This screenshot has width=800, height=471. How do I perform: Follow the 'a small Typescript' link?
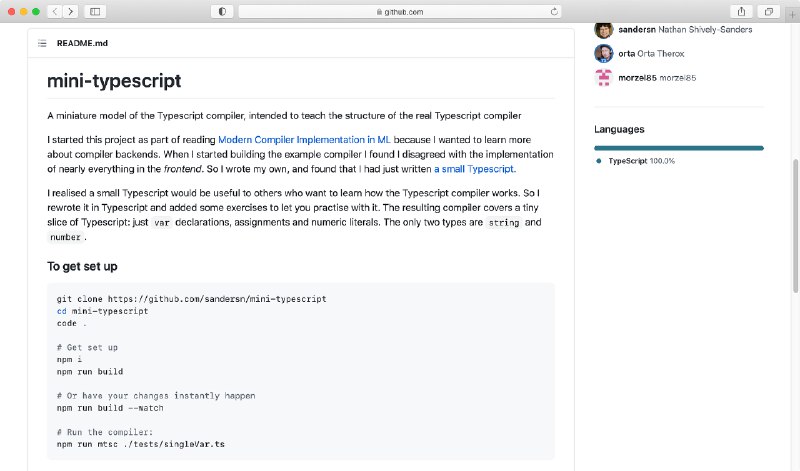tap(475, 169)
